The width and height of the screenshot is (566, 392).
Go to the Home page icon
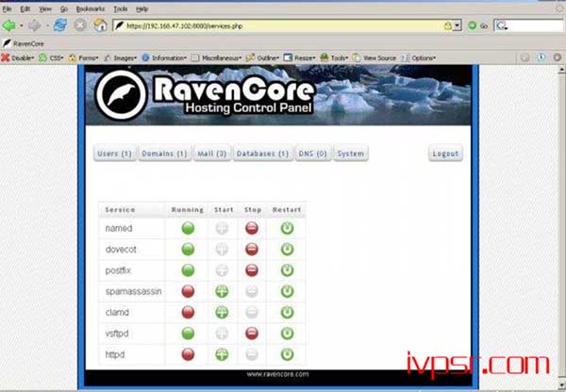pyautogui.click(x=100, y=25)
